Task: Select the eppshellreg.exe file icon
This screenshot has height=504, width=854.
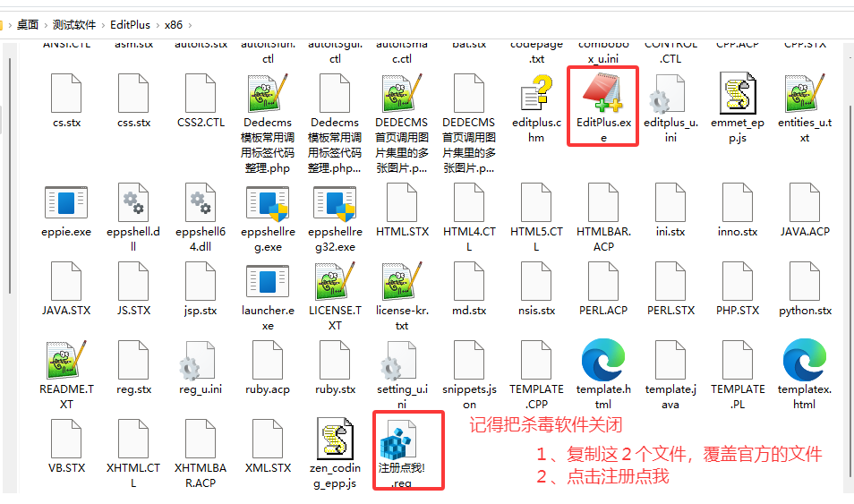Action: (x=268, y=204)
